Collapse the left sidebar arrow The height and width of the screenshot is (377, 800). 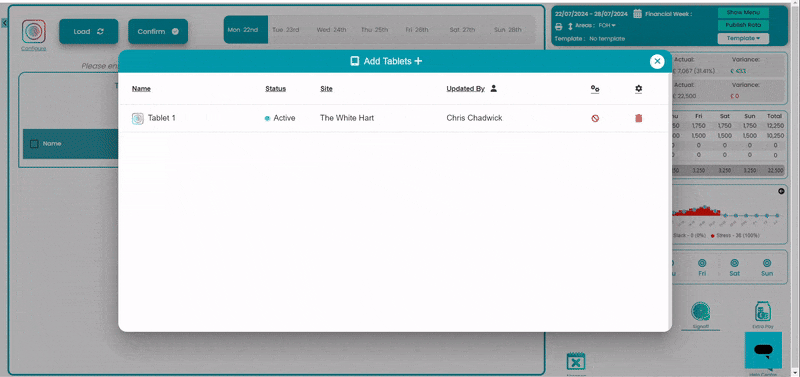(4, 23)
